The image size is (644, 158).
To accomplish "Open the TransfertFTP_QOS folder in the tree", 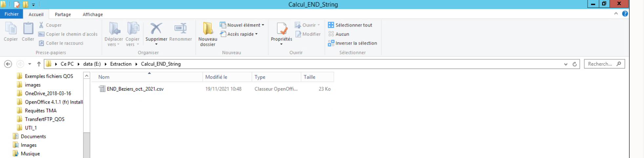I will pos(45,119).
